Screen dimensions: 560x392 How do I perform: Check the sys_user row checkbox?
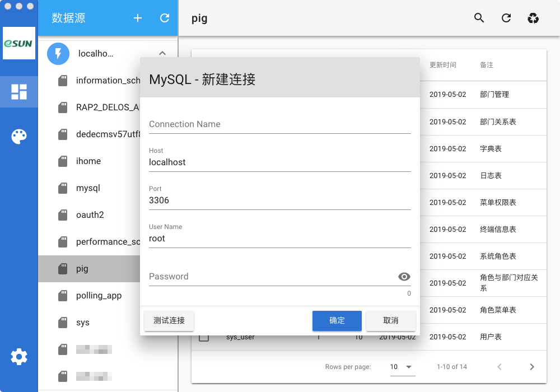(204, 337)
